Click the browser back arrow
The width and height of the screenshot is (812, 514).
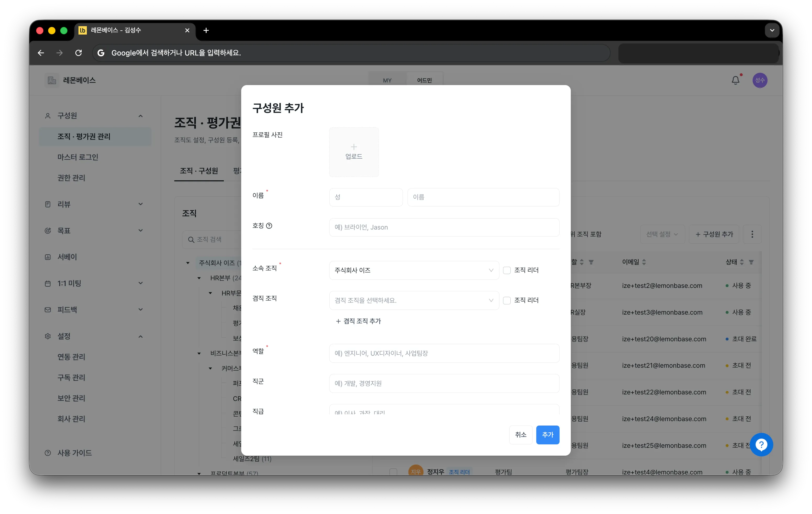click(41, 53)
